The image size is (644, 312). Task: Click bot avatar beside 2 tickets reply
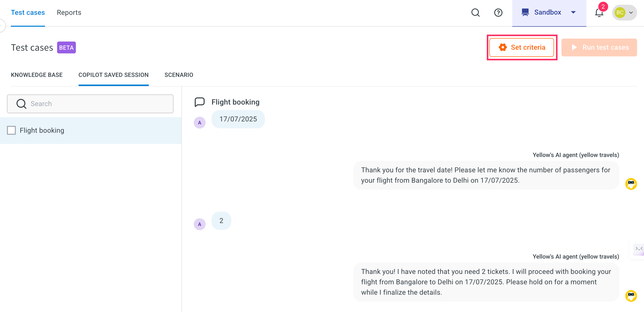click(x=631, y=296)
